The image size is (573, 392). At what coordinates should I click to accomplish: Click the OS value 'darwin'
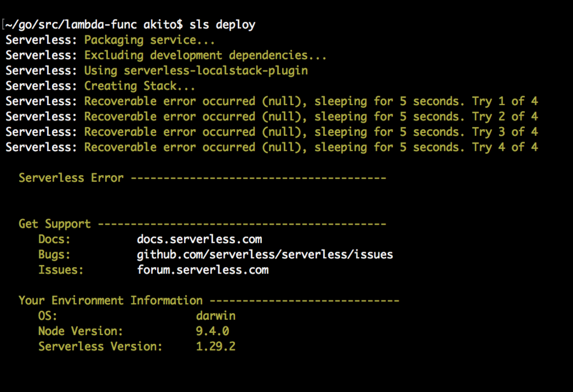click(x=215, y=316)
